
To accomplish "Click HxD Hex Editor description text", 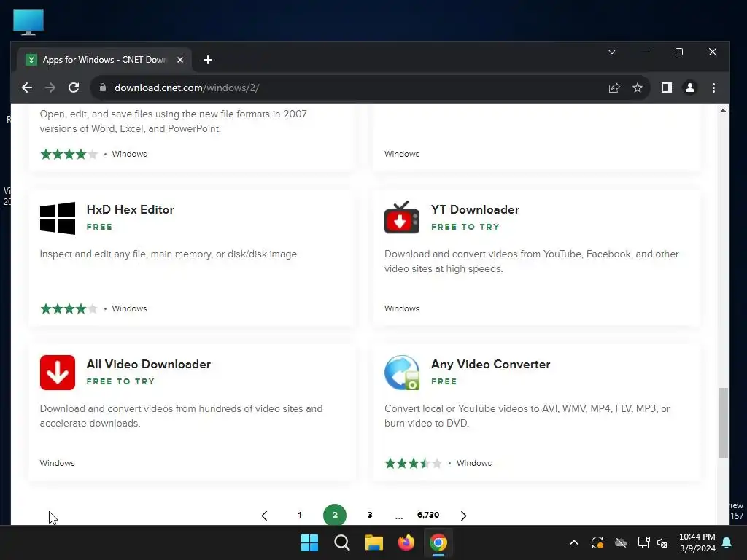I will tap(169, 254).
